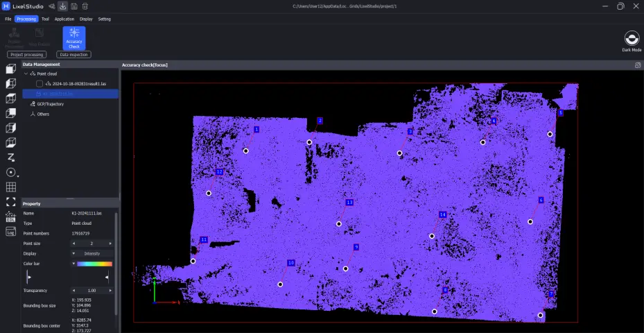The width and height of the screenshot is (644, 333).
Task: Click the rainbow color bar gradient
Action: click(95, 264)
